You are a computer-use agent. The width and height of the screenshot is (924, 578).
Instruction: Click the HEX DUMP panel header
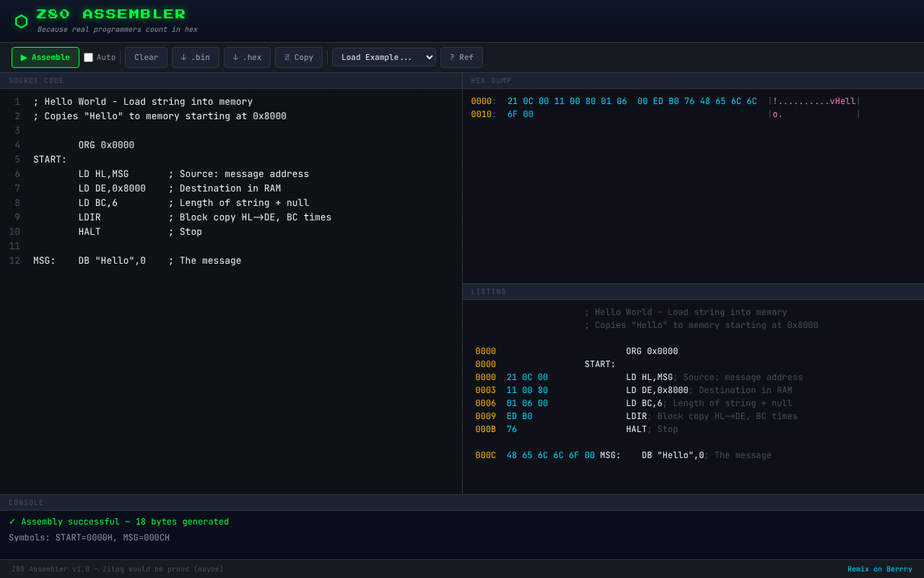tap(491, 81)
